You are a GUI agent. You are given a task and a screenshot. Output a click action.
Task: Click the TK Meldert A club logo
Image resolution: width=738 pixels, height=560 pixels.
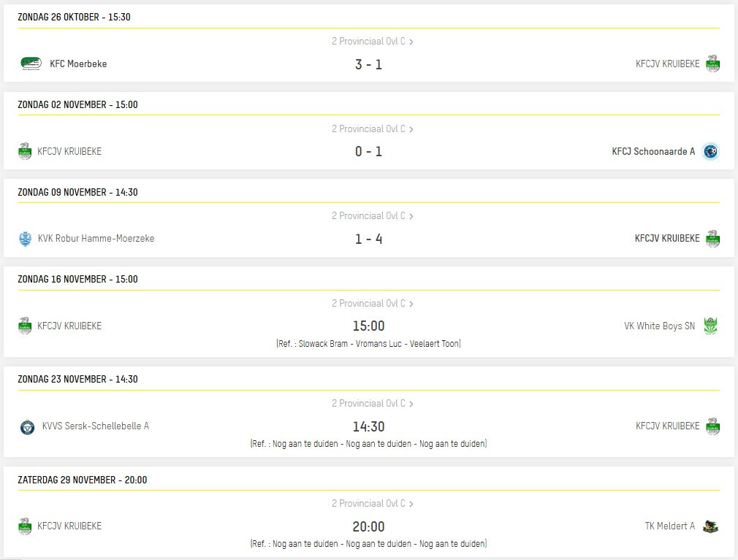click(x=710, y=526)
